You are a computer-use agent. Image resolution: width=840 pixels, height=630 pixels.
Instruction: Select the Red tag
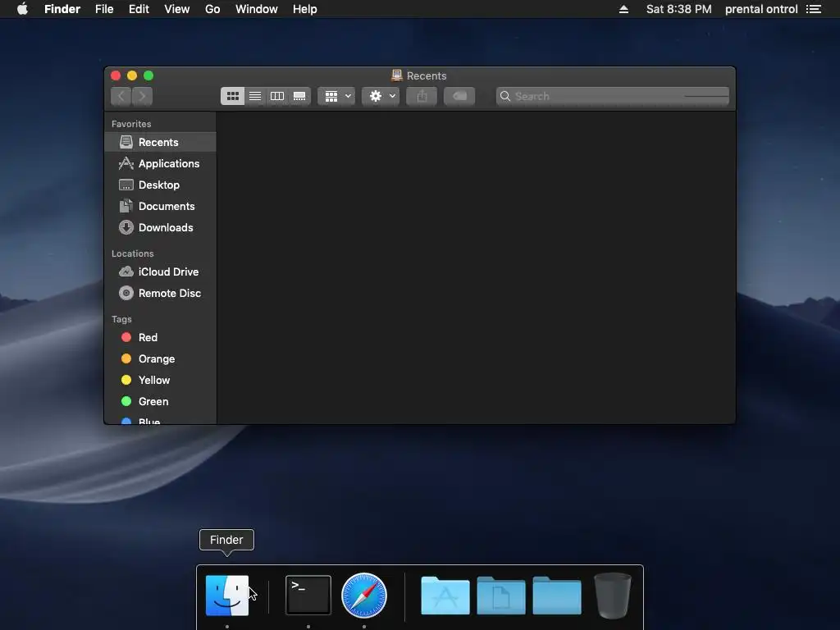tap(160, 337)
